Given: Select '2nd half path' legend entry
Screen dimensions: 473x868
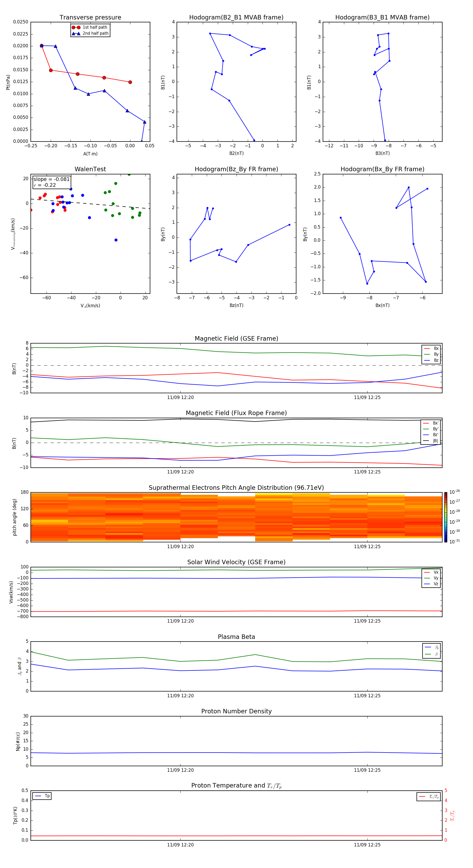Looking at the screenshot, I should [91, 33].
